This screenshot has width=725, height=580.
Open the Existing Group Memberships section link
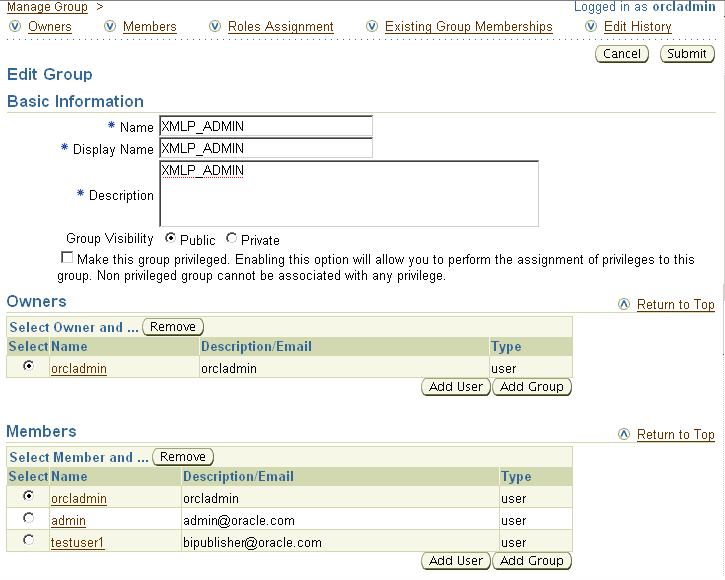[468, 27]
